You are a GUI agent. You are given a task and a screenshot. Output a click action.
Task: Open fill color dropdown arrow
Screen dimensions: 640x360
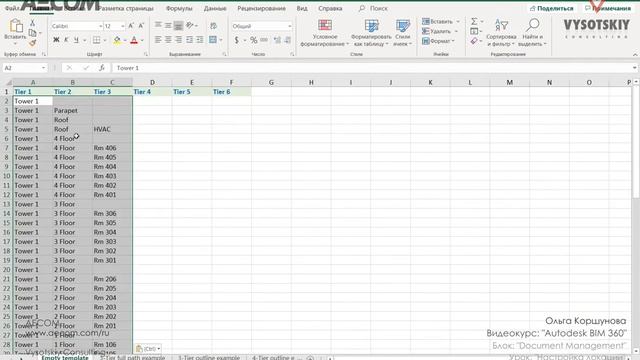[124, 40]
